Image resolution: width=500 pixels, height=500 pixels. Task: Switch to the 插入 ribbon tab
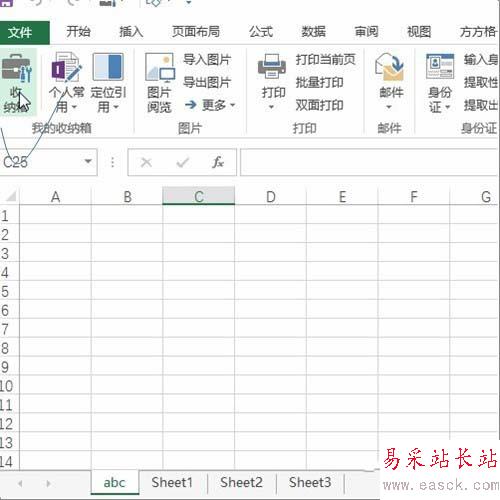coord(131,32)
